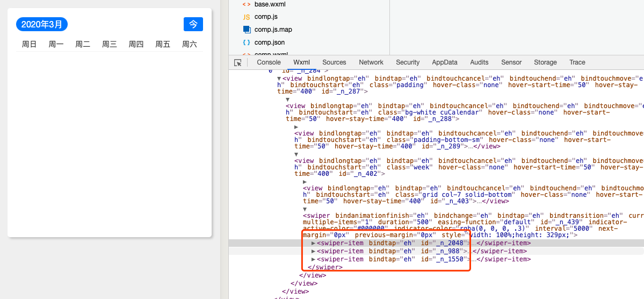This screenshot has width=644, height=299.
Task: Click the 周一 weekday header
Action: click(x=56, y=44)
